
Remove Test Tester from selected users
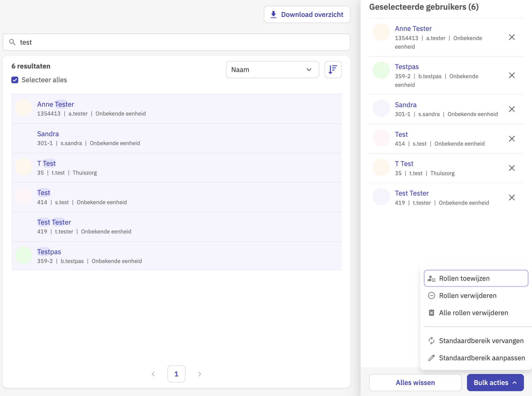512,198
